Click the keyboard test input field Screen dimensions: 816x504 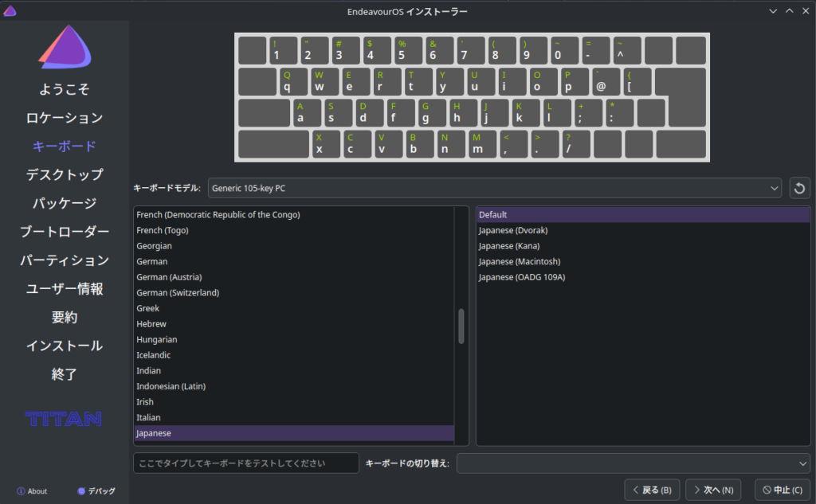[245, 463]
